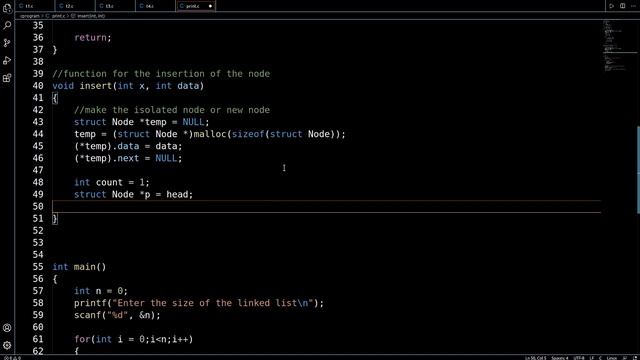640x360 pixels.
Task: Click errors and warnings status indicator
Action: [x=12, y=358]
